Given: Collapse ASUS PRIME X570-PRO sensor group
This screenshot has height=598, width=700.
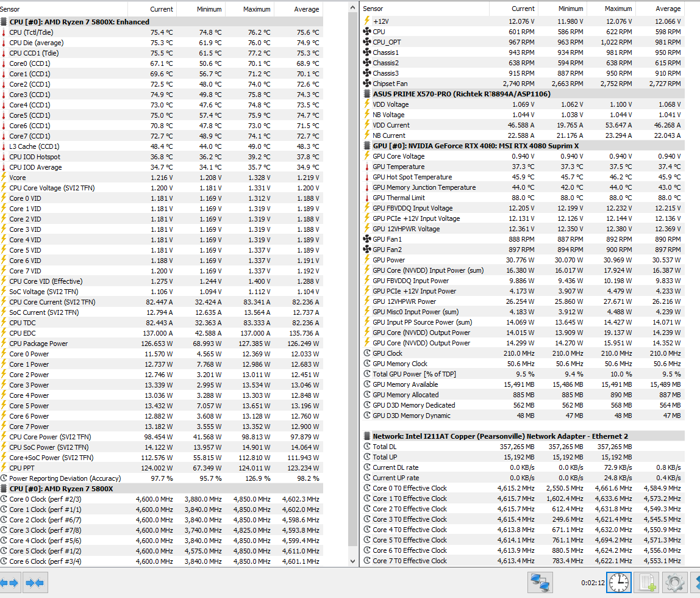Looking at the screenshot, I should coord(523,94).
